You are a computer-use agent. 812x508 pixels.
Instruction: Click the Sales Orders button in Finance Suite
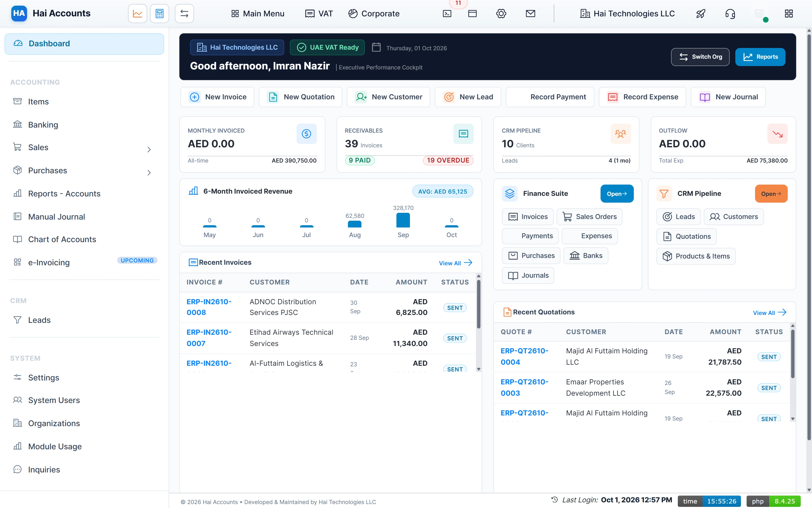pyautogui.click(x=589, y=217)
